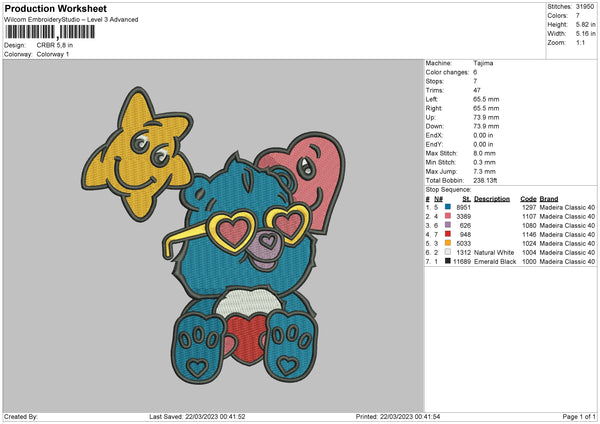
Task: Click the Zoom value '1:1'
Action: coord(580,42)
